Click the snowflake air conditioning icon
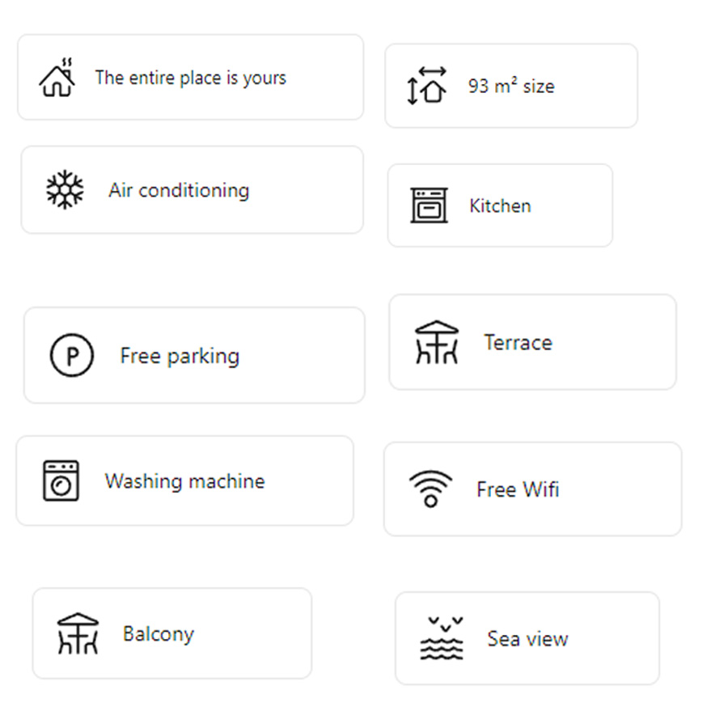The image size is (728, 728). 65,191
